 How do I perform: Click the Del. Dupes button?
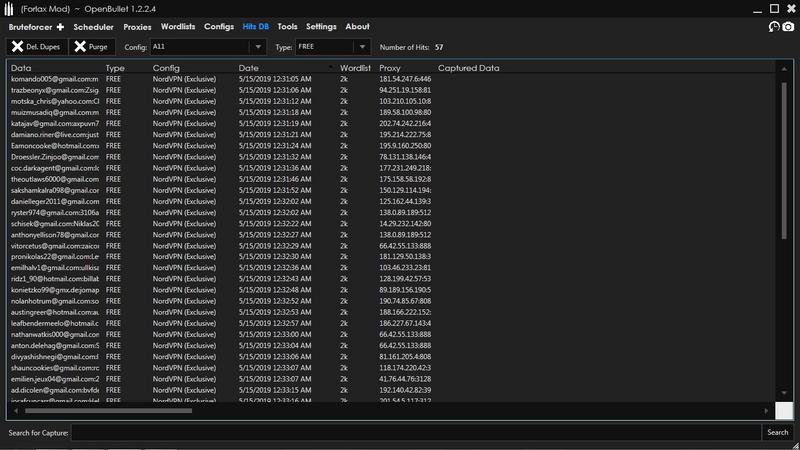tap(36, 46)
